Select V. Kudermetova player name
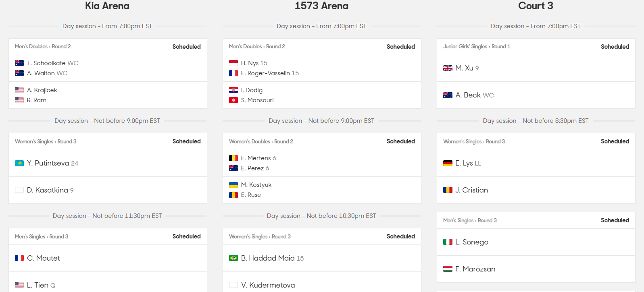Viewport: 644px width, 292px height. [x=268, y=285]
